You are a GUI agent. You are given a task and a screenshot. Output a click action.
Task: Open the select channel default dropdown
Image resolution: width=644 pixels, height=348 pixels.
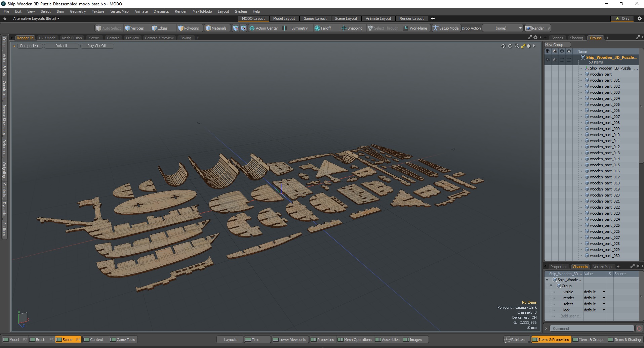594,304
